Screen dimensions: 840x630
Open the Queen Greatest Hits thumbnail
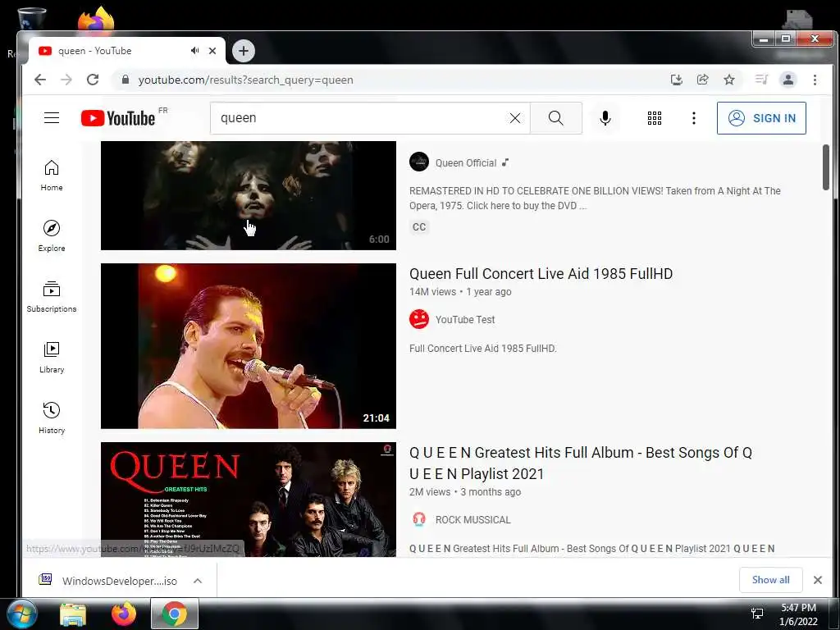(248, 500)
